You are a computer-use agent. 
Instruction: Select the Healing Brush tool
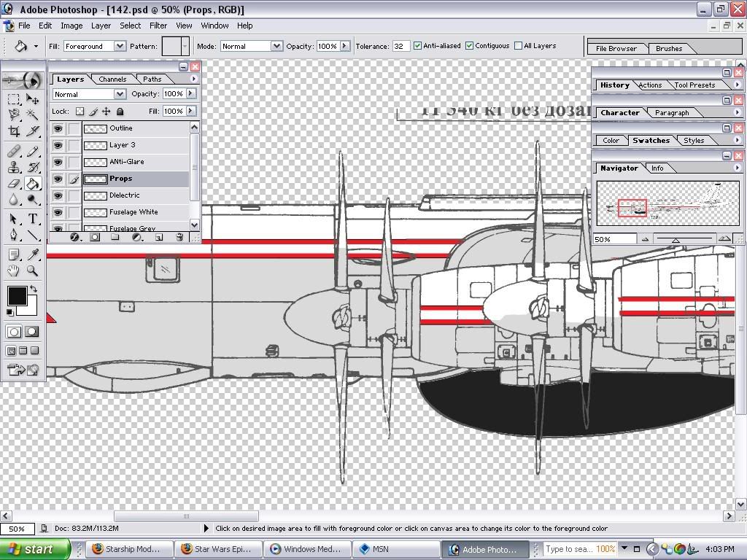(14, 152)
